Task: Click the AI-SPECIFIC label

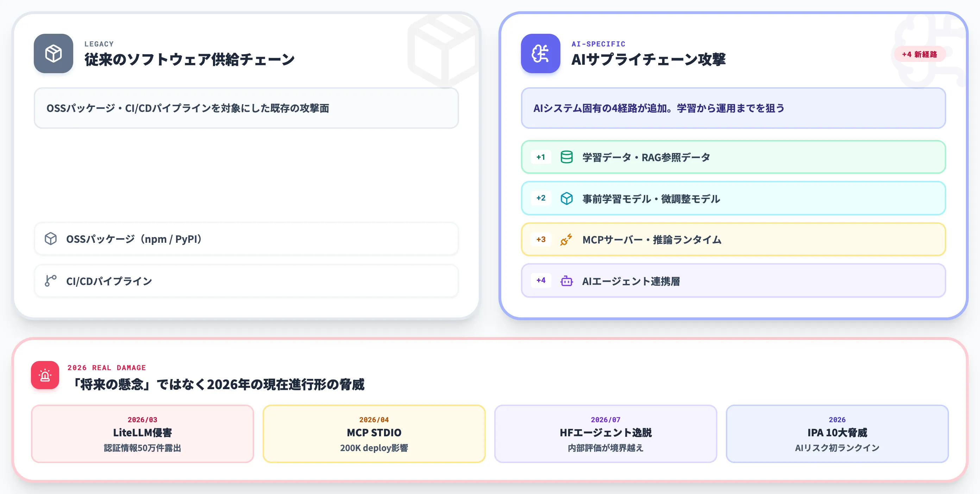Action: tap(598, 44)
